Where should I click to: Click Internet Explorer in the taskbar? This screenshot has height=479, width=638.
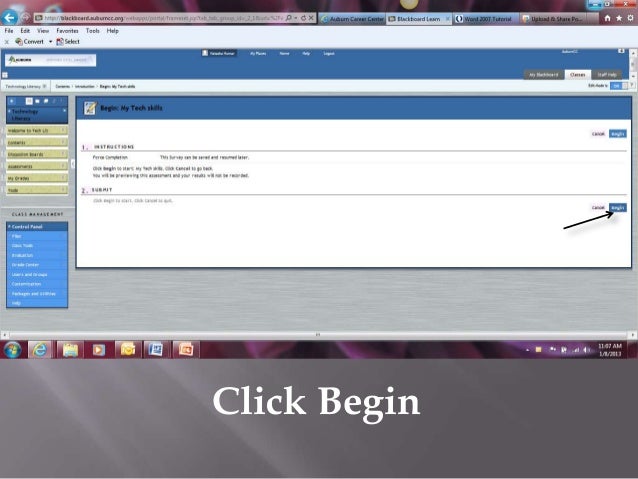coord(40,350)
